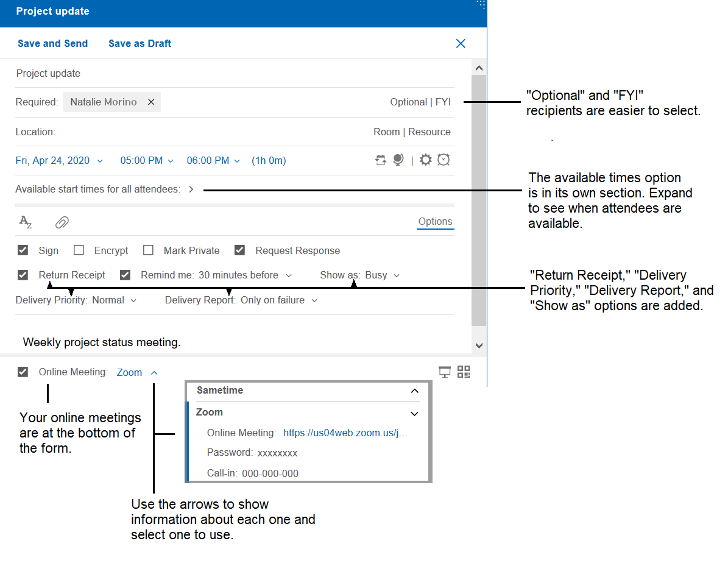The image size is (728, 577).
Task: Open the text formatting icon
Action: click(x=26, y=222)
